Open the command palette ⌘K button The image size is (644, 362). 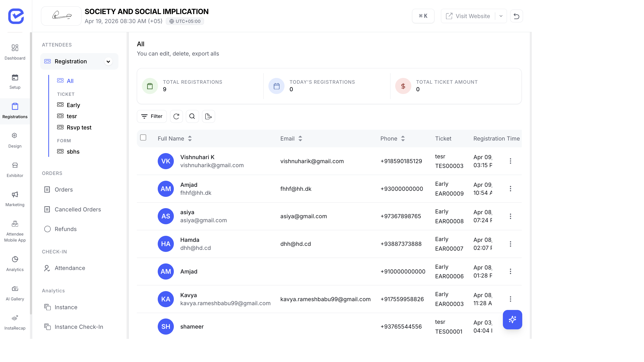point(423,16)
